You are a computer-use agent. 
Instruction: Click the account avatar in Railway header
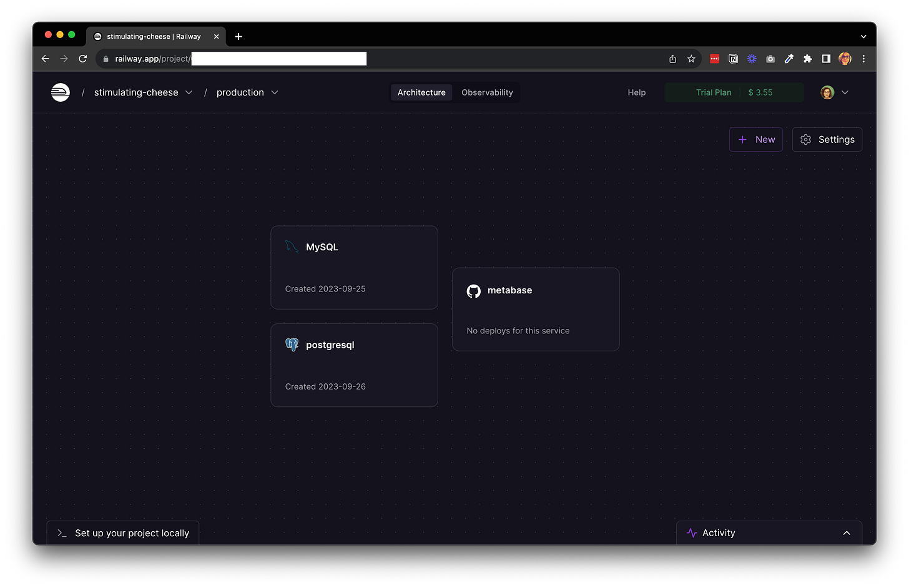827,92
